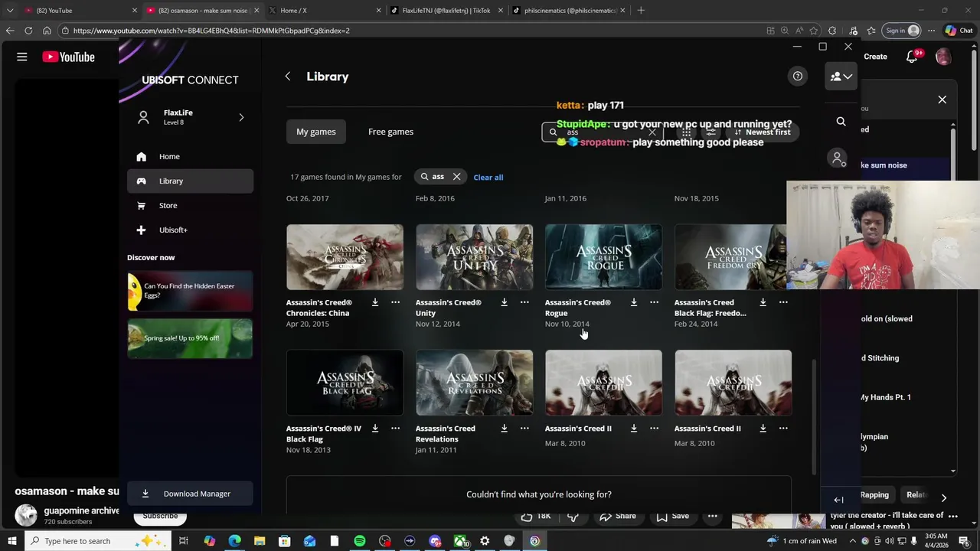Open more options for Assassin's Creed Revelations
Image resolution: width=980 pixels, height=551 pixels.
click(x=524, y=429)
